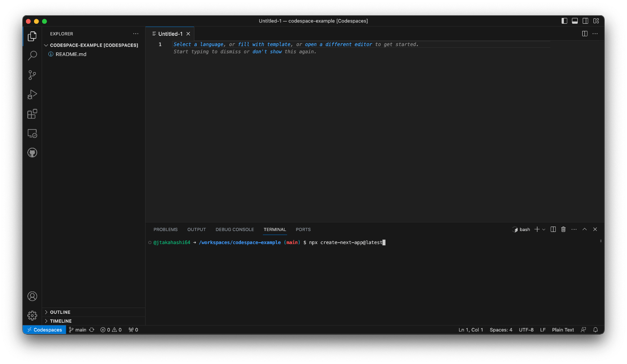Split the terminal

click(x=553, y=229)
